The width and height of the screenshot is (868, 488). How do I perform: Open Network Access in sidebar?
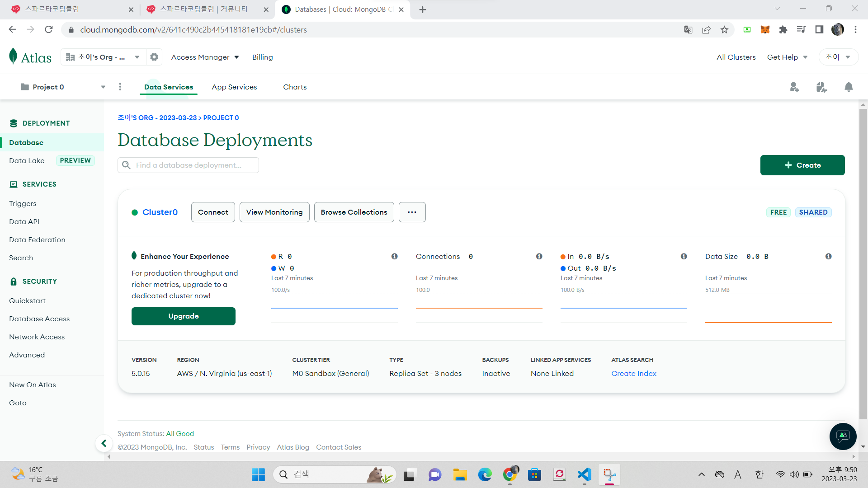pos(37,337)
